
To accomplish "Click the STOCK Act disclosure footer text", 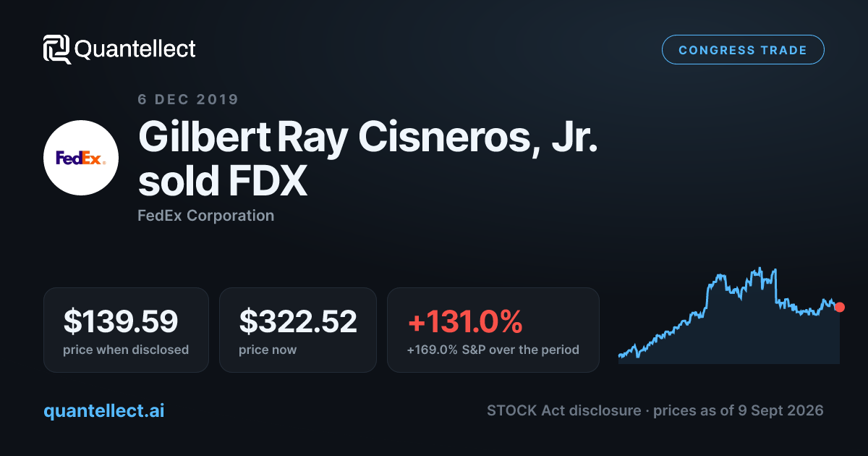I will (x=563, y=410).
